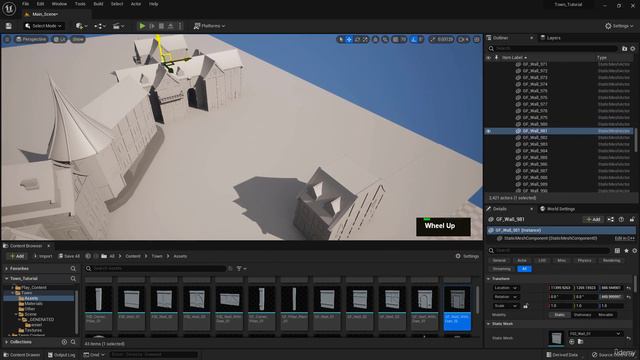Click the Static Mesh thumbnail in Details
Viewport: 640px width, 360px height.
[x=556, y=338]
